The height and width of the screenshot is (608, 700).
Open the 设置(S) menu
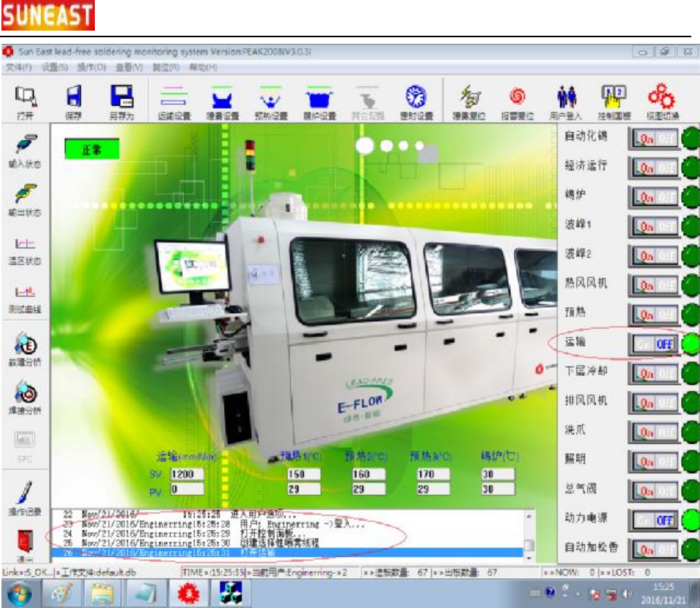[55, 67]
